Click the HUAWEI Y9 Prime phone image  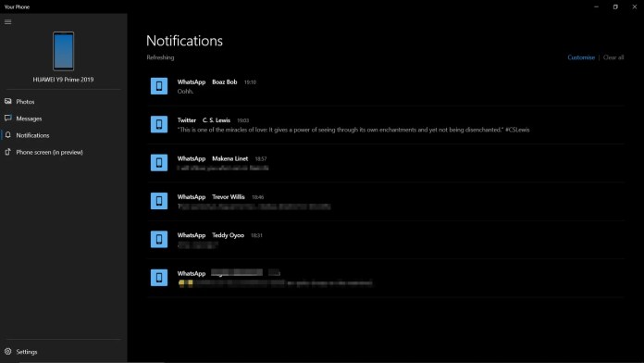click(63, 51)
